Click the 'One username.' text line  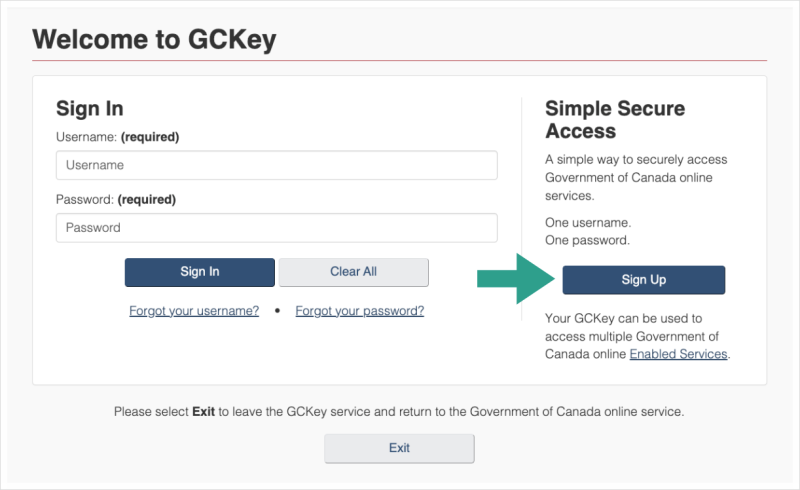point(588,222)
